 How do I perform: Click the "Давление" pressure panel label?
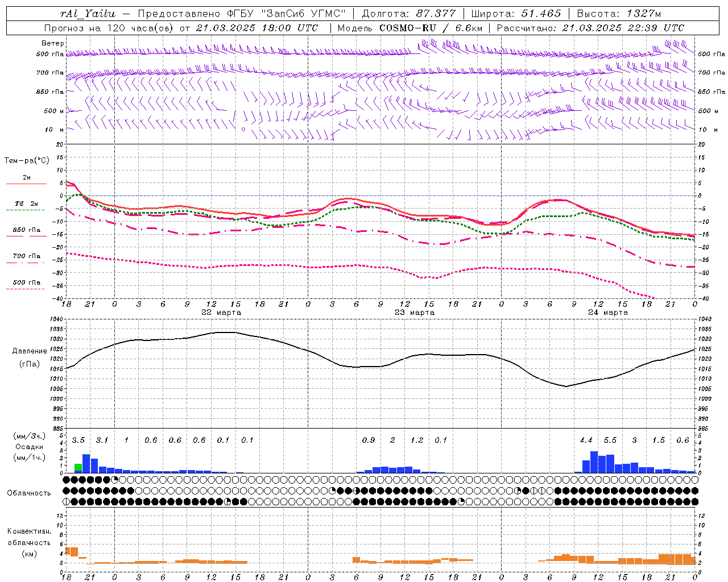click(x=30, y=351)
